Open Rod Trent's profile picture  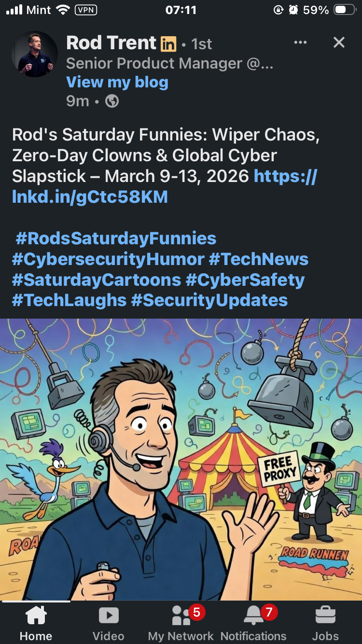click(35, 54)
